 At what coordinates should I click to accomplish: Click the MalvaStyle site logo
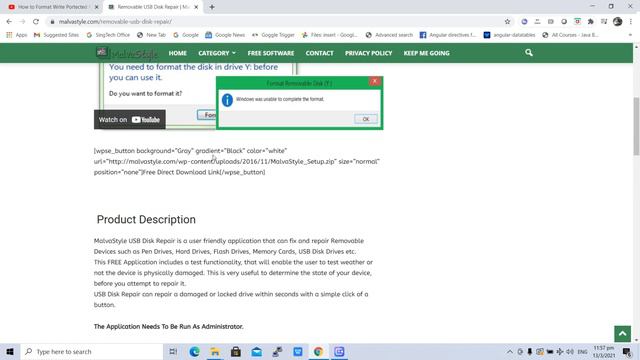pyautogui.click(x=127, y=53)
